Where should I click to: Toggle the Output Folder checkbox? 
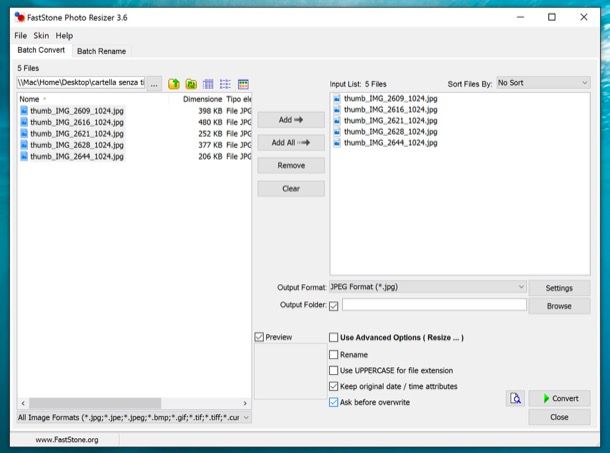click(333, 306)
